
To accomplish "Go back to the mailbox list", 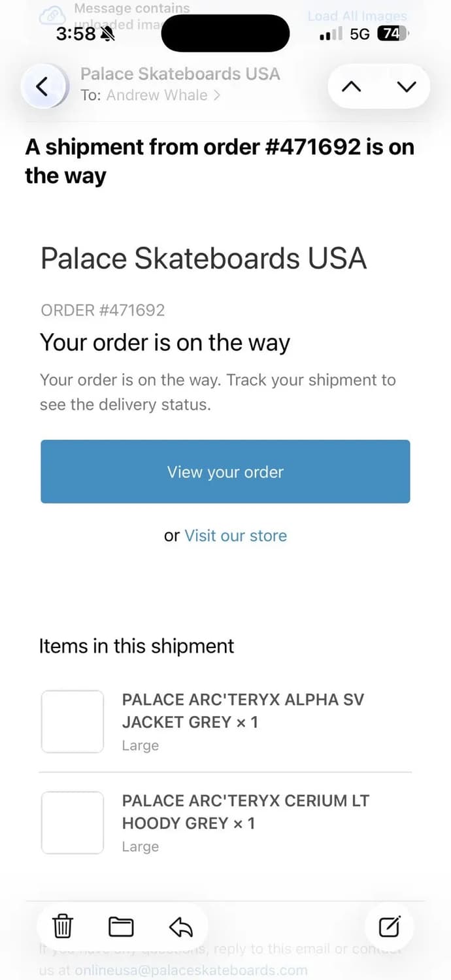I will (42, 86).
